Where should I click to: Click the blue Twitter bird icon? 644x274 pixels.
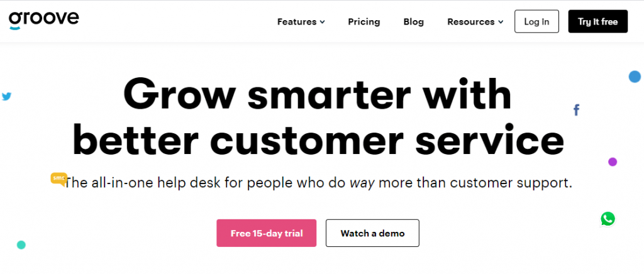6,97
